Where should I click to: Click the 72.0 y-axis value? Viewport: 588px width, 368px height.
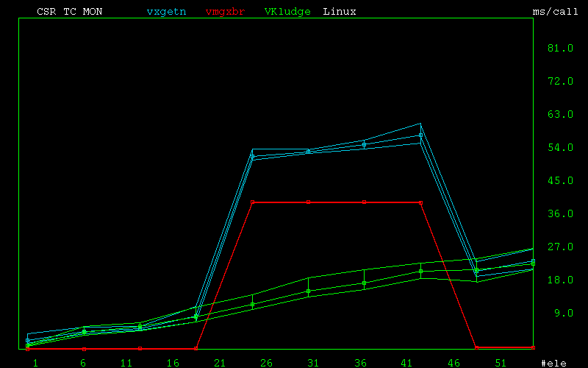click(560, 81)
